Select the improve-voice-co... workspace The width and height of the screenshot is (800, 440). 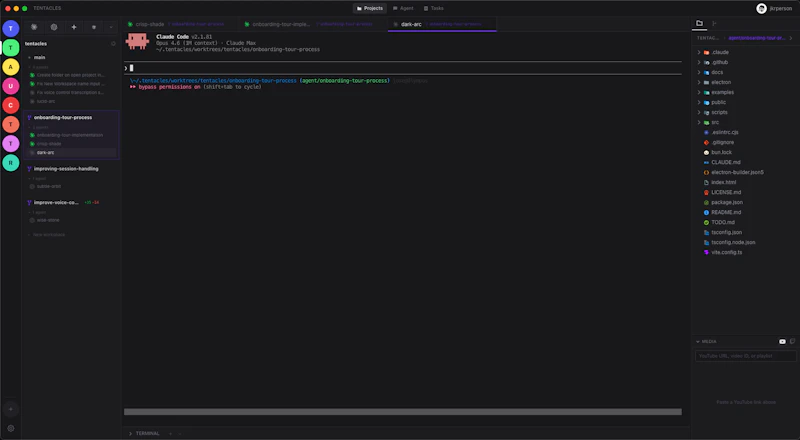click(x=56, y=203)
